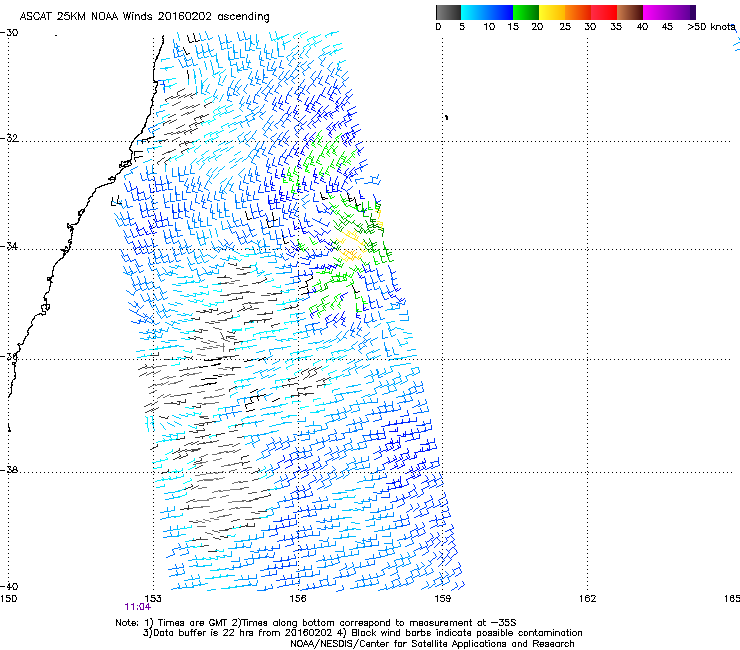The image size is (740, 650).
Task: Click the longitude label '156'
Action: 298,599
